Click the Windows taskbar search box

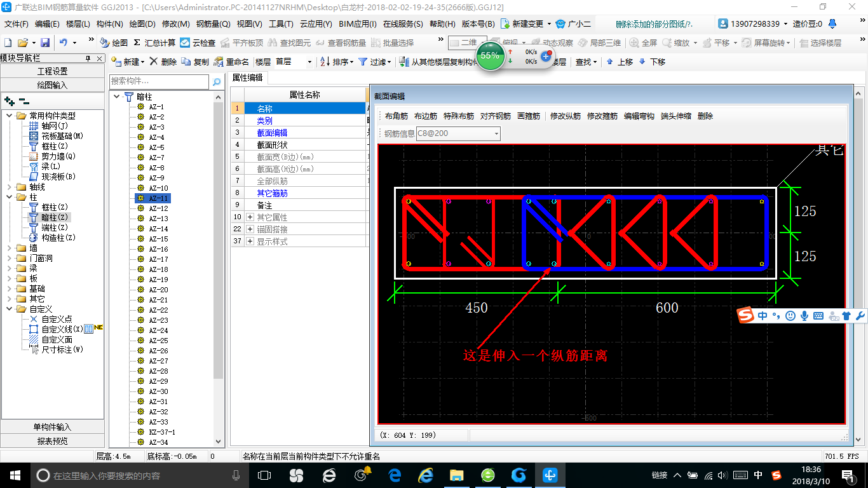(140, 475)
